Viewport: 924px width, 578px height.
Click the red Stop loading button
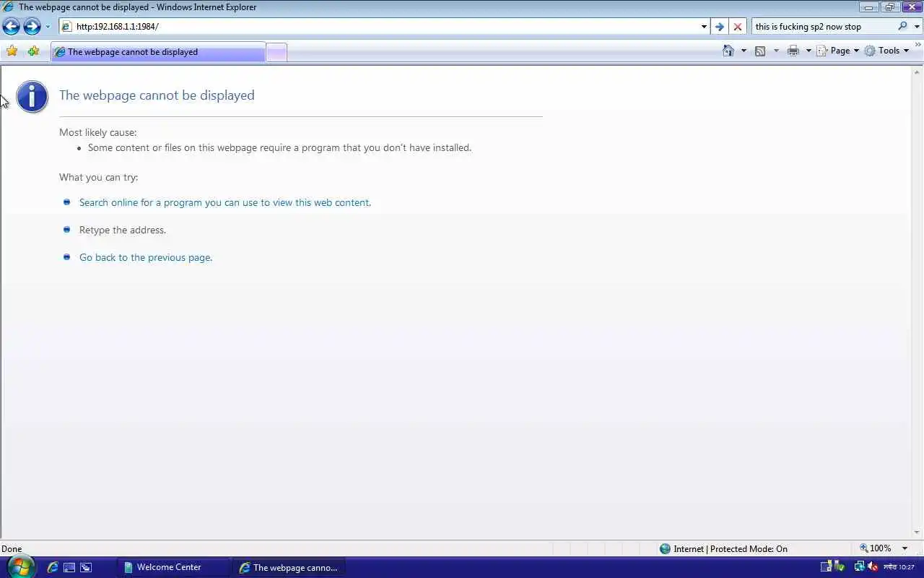(x=738, y=27)
